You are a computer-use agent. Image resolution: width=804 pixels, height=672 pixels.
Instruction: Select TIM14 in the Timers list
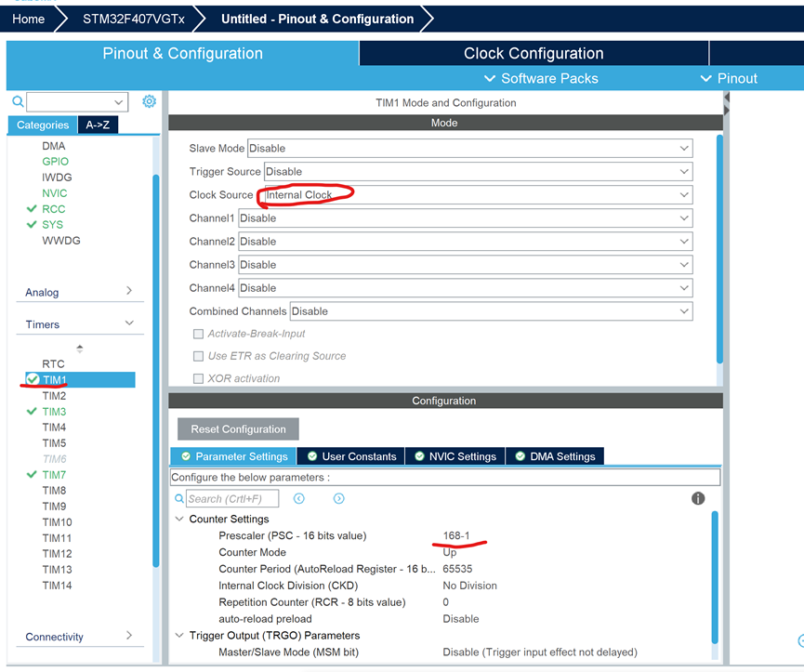57,586
